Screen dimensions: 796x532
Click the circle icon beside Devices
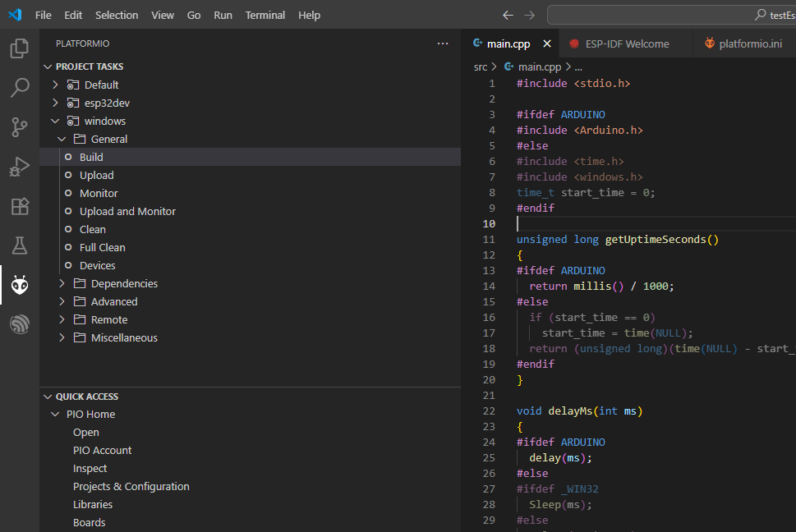(68, 265)
